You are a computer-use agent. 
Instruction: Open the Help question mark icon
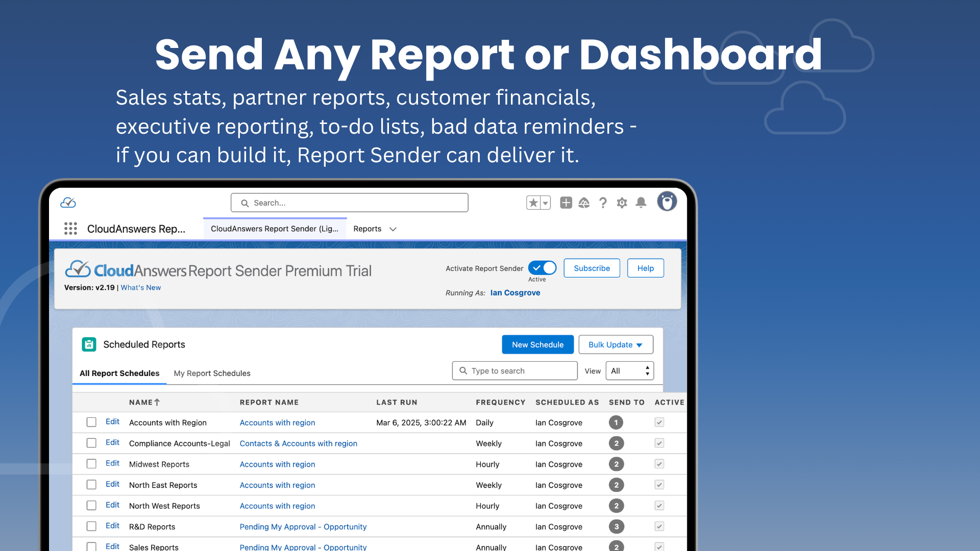point(603,203)
